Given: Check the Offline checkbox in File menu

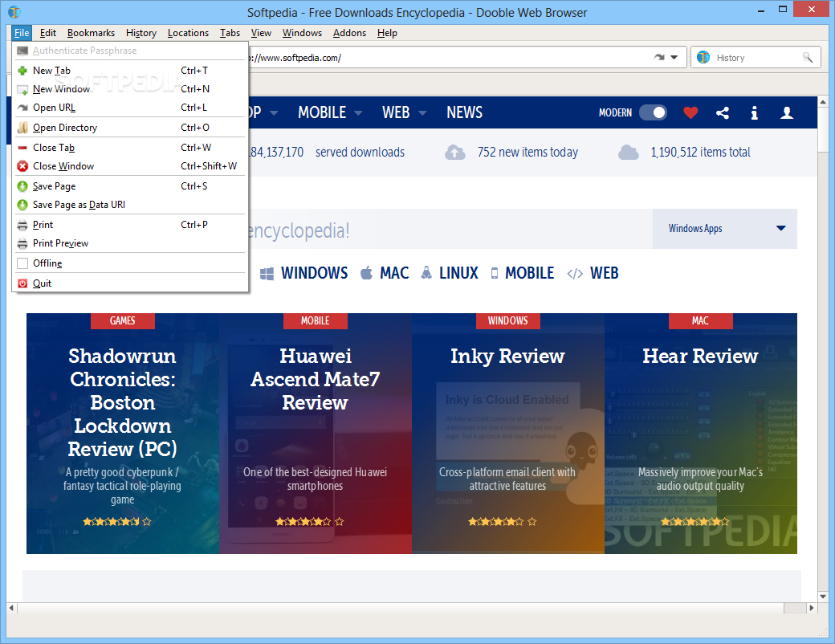Looking at the screenshot, I should tap(22, 263).
